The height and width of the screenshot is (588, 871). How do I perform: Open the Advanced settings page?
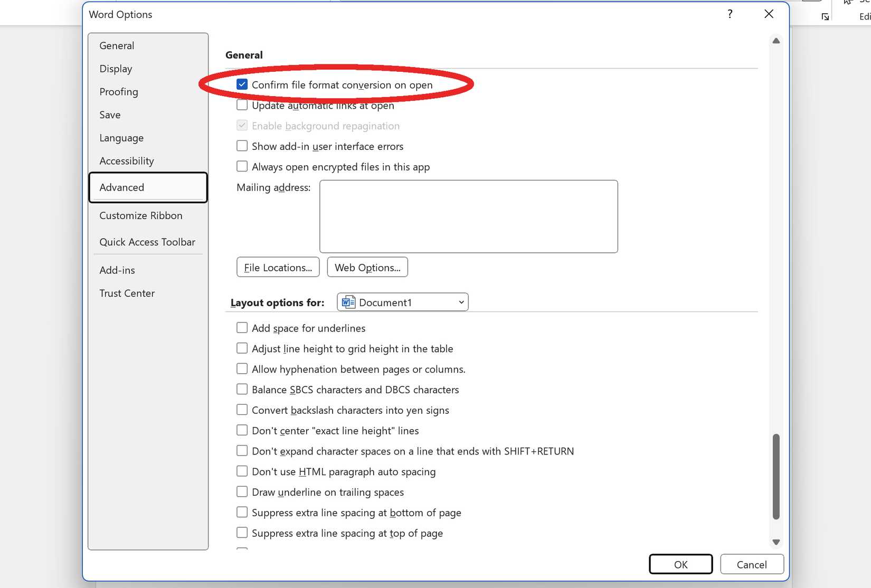coord(121,187)
